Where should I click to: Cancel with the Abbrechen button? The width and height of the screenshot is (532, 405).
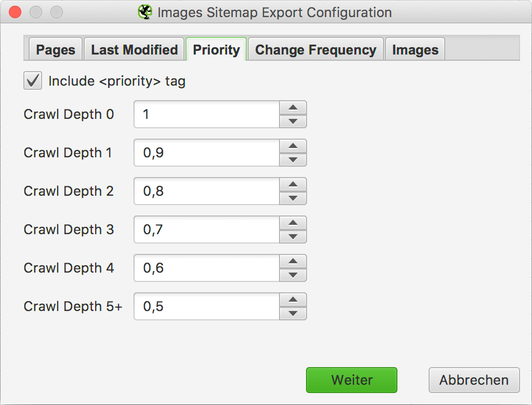point(474,380)
